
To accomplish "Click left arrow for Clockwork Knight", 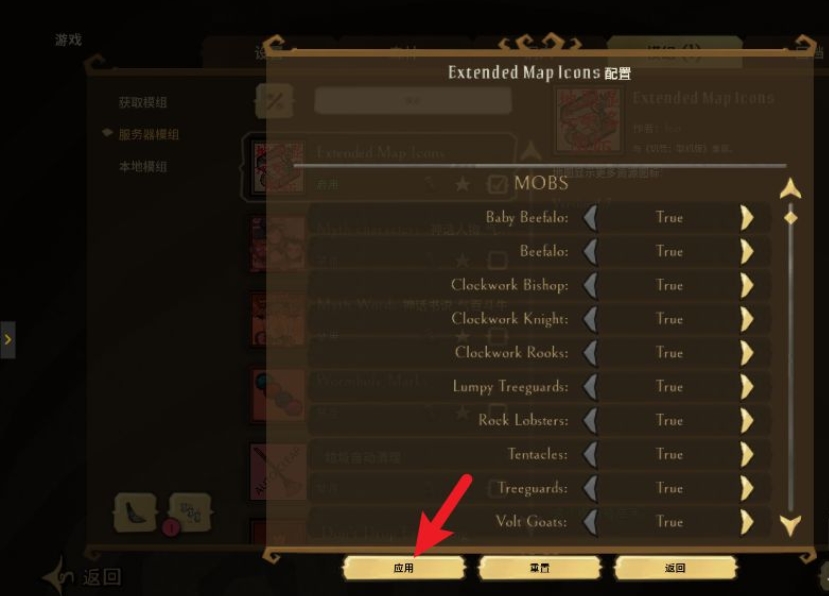I will [591, 319].
